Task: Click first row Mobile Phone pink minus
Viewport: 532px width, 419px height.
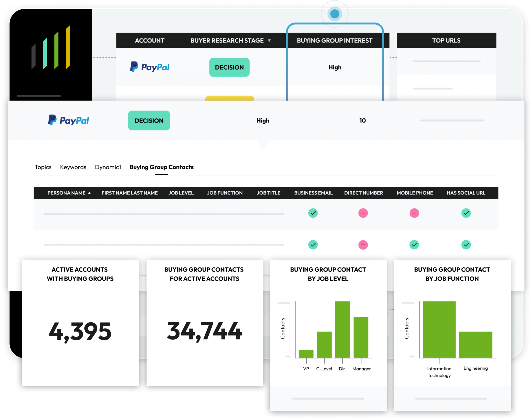Action: 414,213
